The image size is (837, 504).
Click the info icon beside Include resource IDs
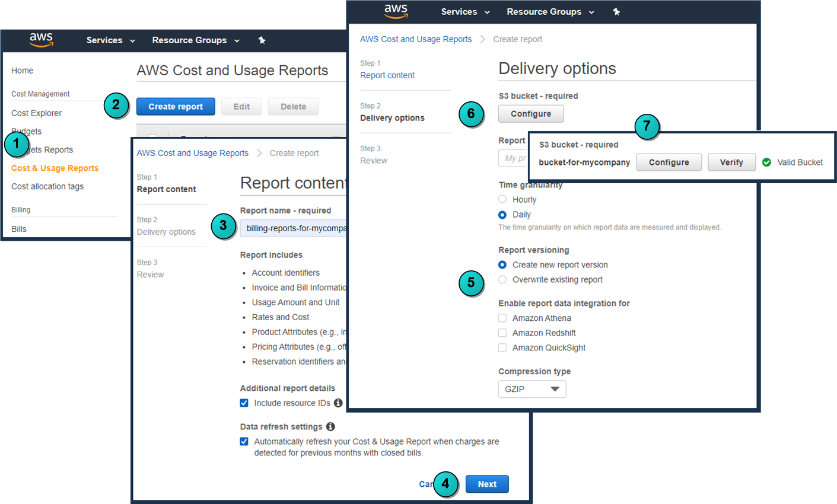coord(338,403)
